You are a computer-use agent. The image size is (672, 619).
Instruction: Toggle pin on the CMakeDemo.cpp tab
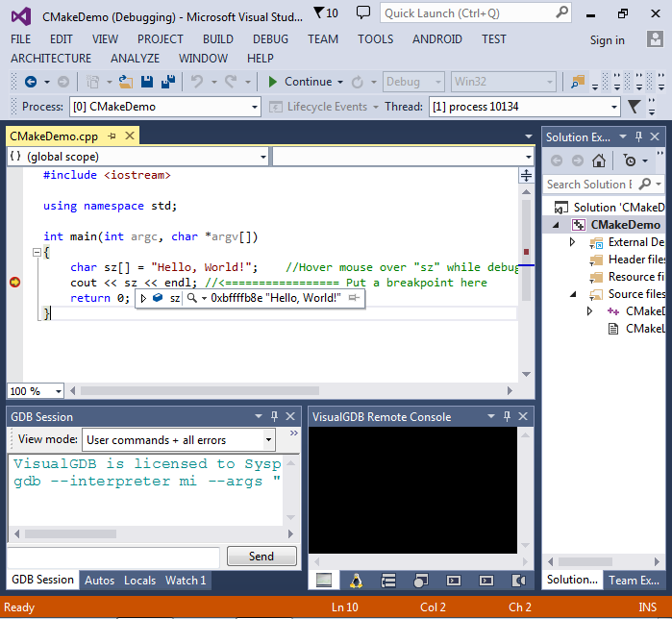point(112,136)
